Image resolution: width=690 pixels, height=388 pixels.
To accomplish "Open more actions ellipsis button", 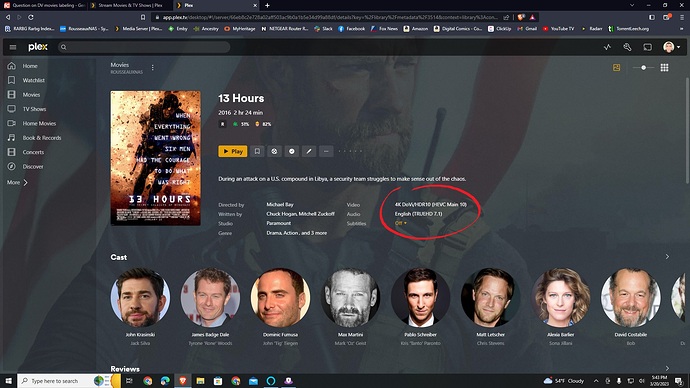I will 326,151.
